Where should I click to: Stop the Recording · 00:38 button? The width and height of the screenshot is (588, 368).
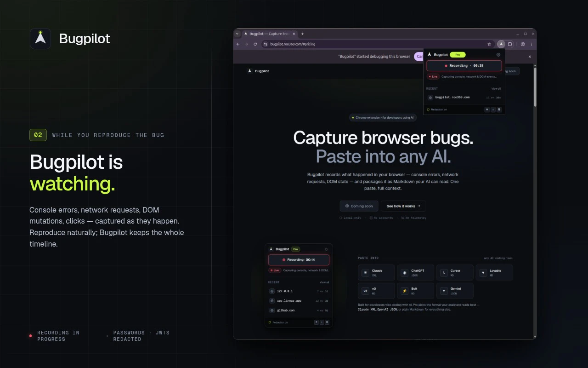tap(464, 66)
